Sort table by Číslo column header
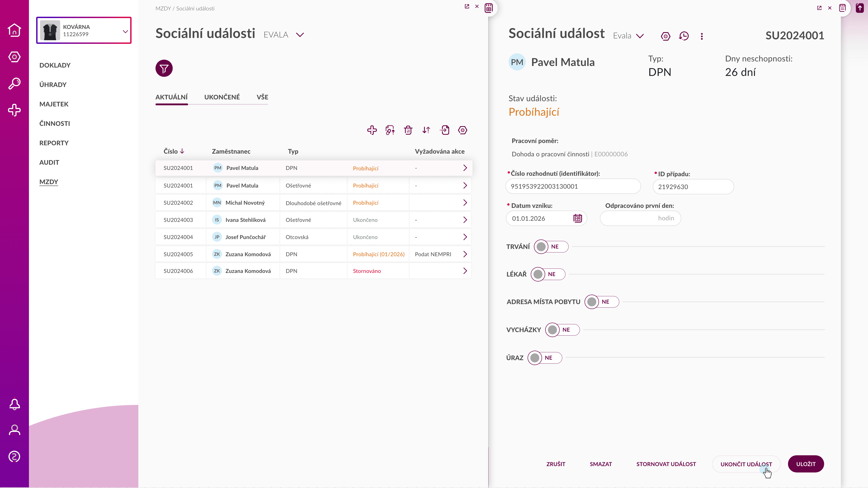868x488 pixels. pos(174,152)
